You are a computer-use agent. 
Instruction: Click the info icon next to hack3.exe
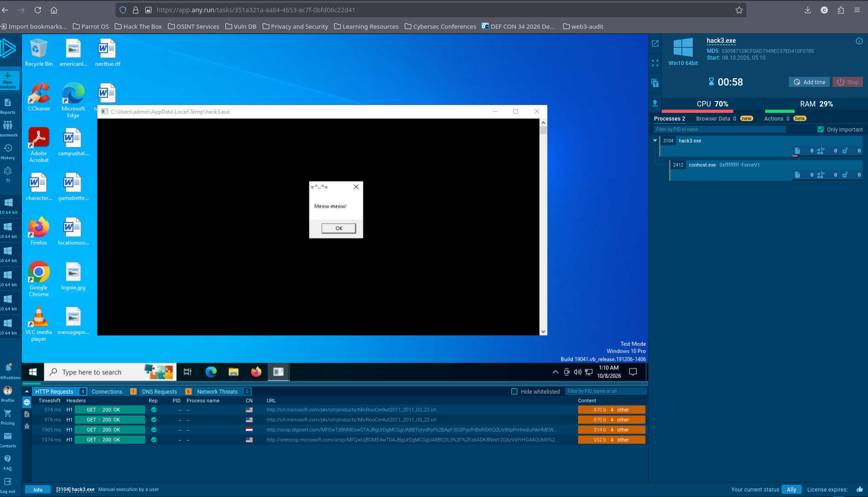[859, 41]
